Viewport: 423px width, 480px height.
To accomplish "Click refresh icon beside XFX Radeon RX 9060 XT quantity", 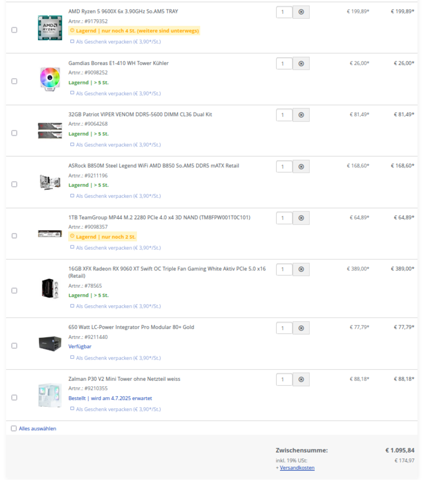I will click(301, 269).
